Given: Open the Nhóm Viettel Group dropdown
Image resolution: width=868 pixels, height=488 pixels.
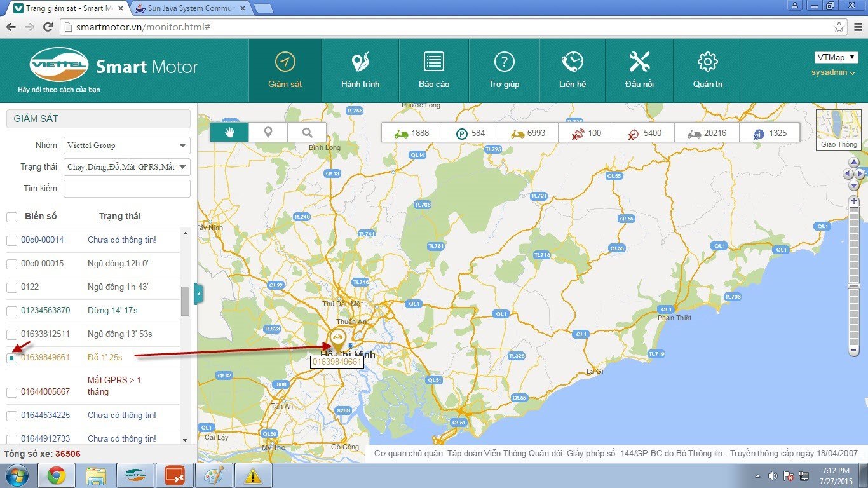Looking at the screenshot, I should point(127,146).
